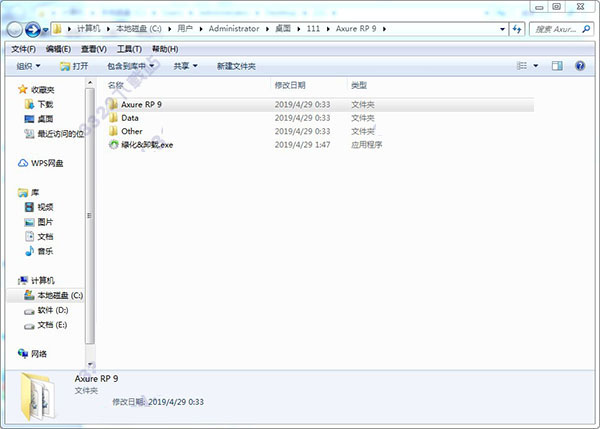Screen dimensions: 600x429
Task: Select Administrator in the address path
Action: (234, 29)
